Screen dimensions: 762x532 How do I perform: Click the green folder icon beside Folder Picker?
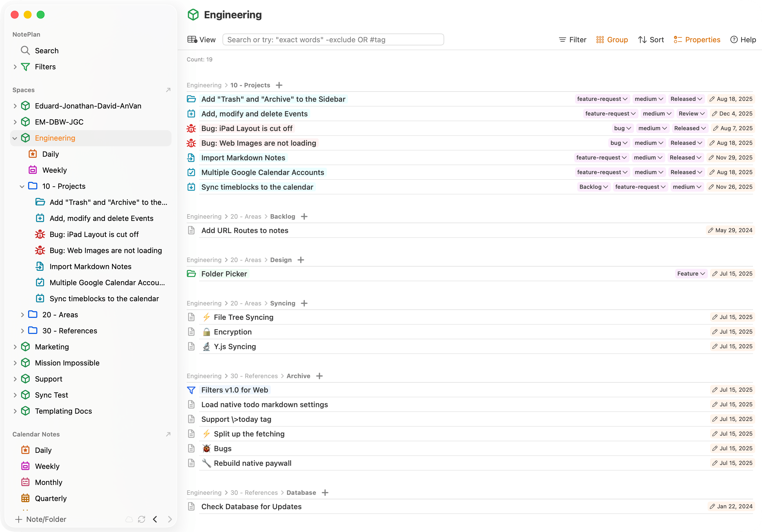tap(191, 274)
